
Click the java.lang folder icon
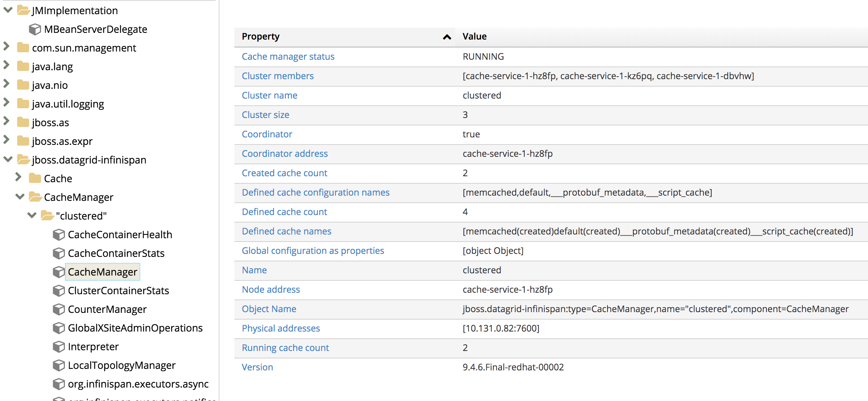coord(23,66)
